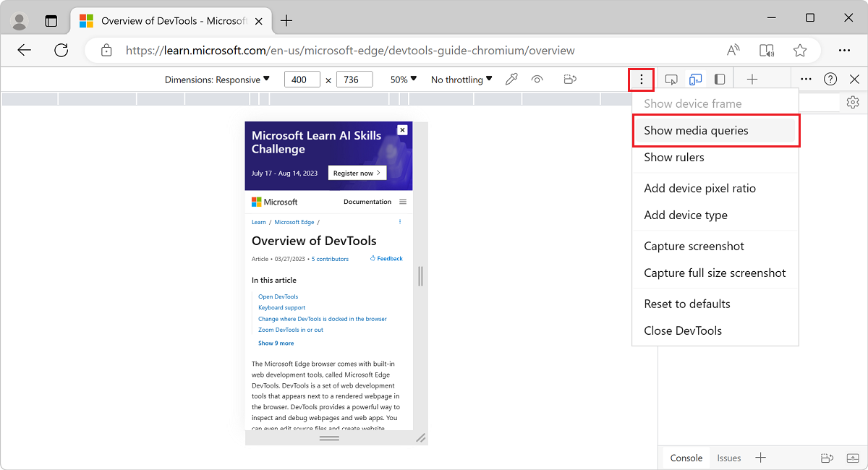Click the DevTools settings gear

tap(852, 103)
